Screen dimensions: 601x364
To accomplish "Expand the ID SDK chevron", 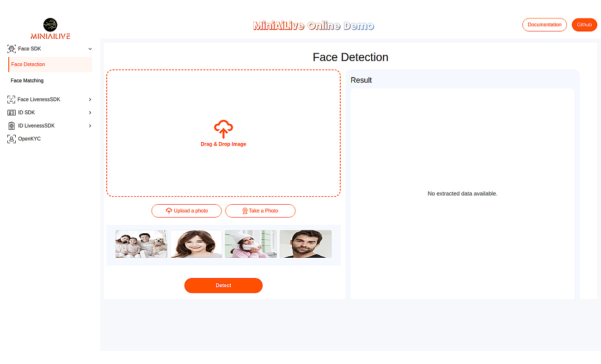I will (90, 113).
